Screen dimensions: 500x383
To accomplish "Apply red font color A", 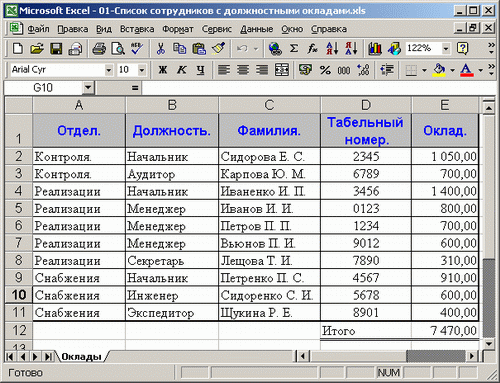I will 467,70.
